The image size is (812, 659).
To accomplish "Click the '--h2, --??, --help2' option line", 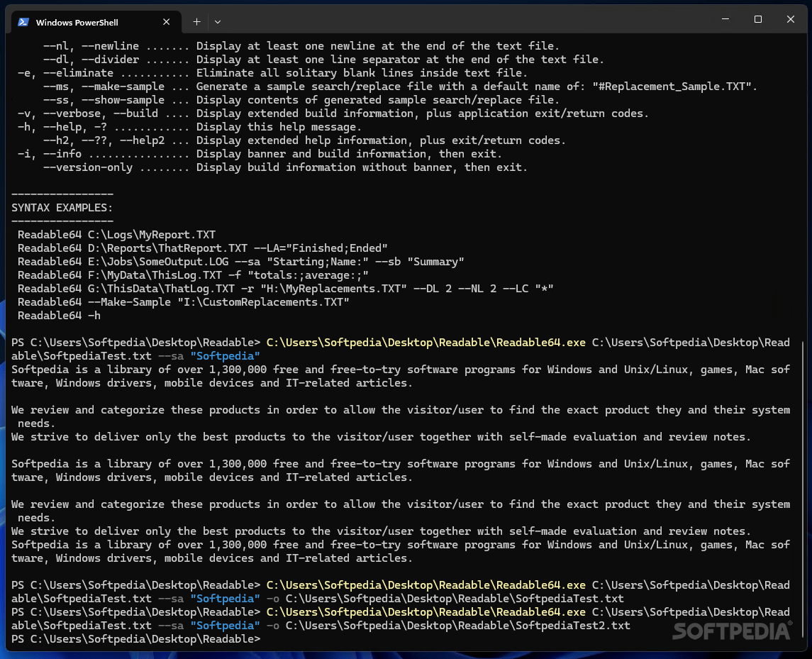I will point(304,140).
